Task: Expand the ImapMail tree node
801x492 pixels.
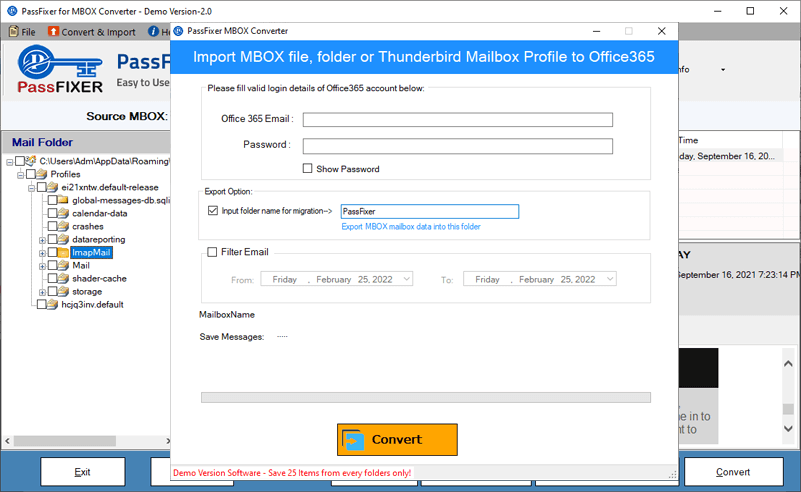Action: (42, 253)
